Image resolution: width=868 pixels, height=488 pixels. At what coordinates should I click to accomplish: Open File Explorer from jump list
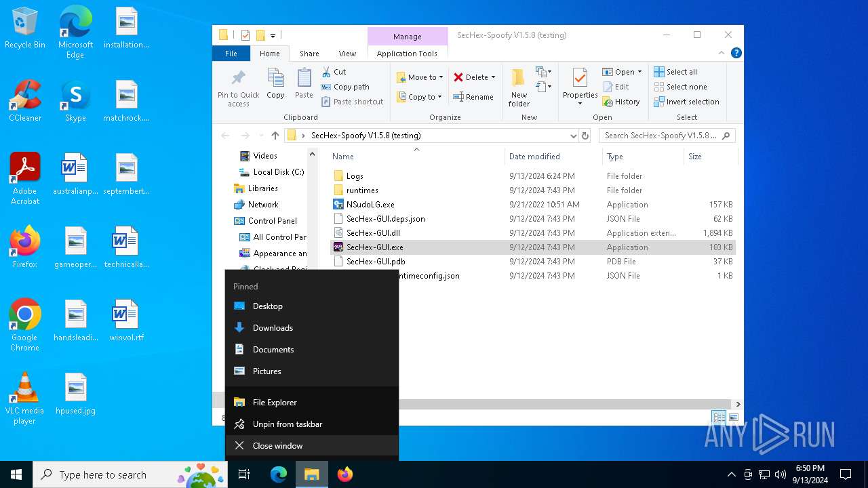[312, 402]
